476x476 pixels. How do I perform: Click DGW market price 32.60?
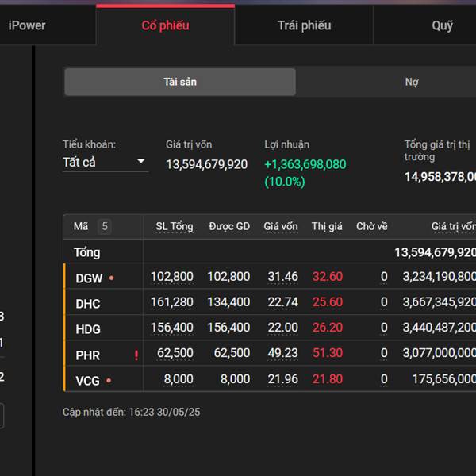328,277
